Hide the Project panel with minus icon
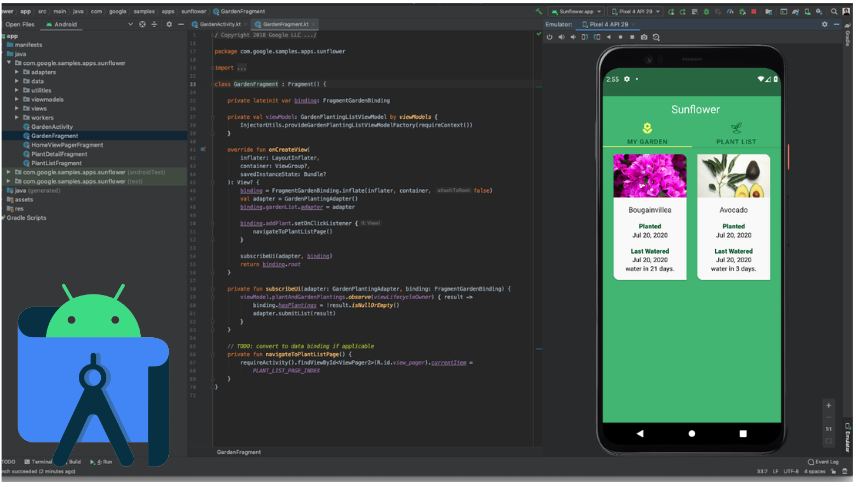858x487 pixels. point(181,24)
